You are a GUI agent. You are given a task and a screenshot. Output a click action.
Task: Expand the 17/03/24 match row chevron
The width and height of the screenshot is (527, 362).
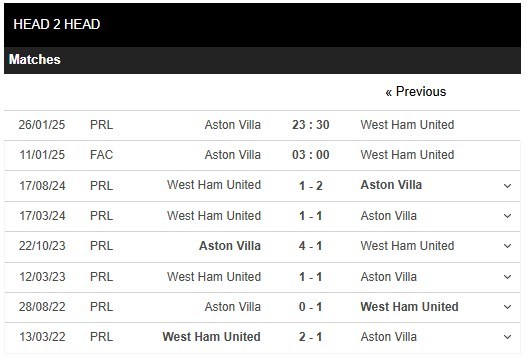point(508,216)
